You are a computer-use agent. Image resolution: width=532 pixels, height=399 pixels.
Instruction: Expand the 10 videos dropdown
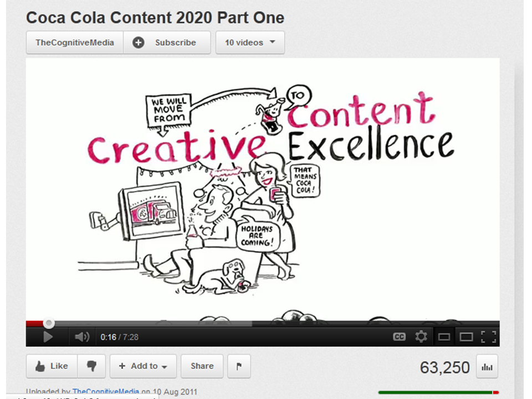point(250,43)
